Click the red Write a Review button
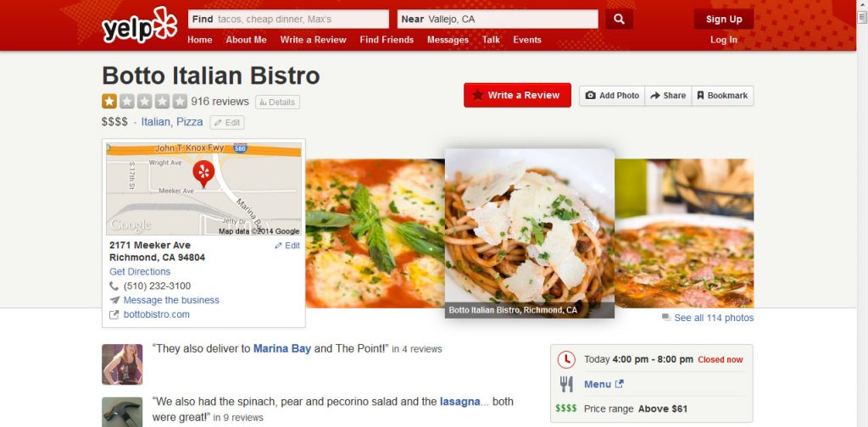Screen dimensions: 868x427 517,95
